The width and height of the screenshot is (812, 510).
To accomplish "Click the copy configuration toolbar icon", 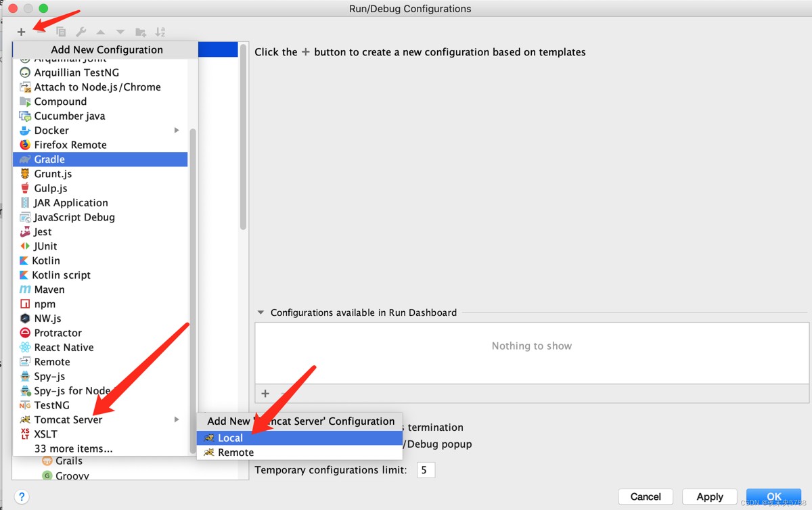I will (61, 32).
